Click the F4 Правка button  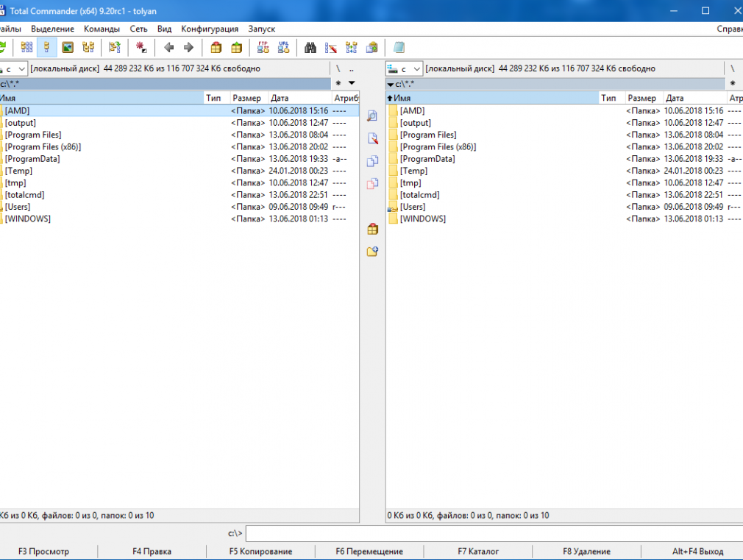pyautogui.click(x=152, y=551)
